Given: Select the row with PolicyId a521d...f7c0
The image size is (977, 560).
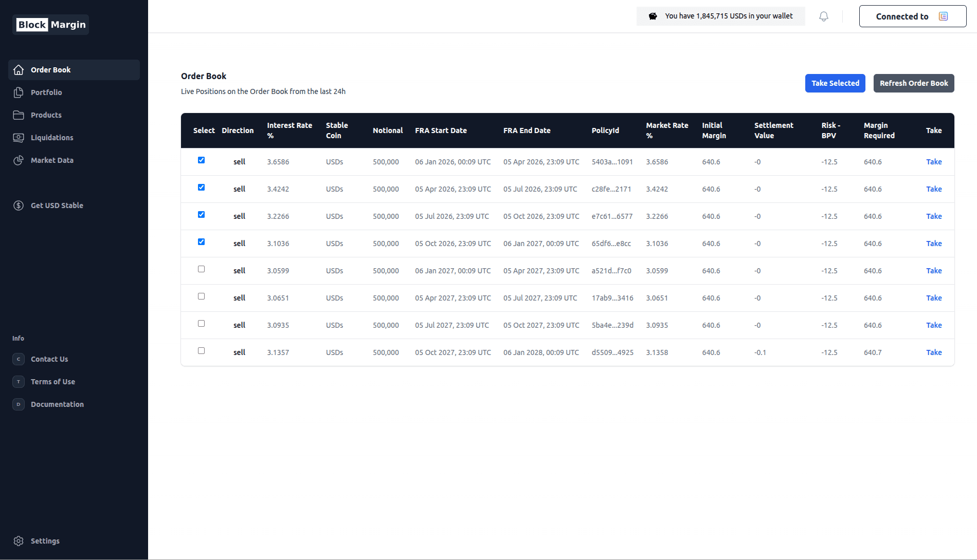Looking at the screenshot, I should pos(201,269).
